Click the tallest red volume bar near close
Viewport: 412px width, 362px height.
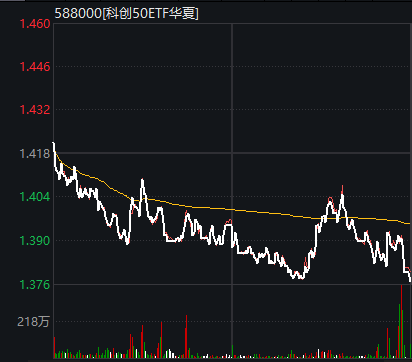click(x=401, y=322)
